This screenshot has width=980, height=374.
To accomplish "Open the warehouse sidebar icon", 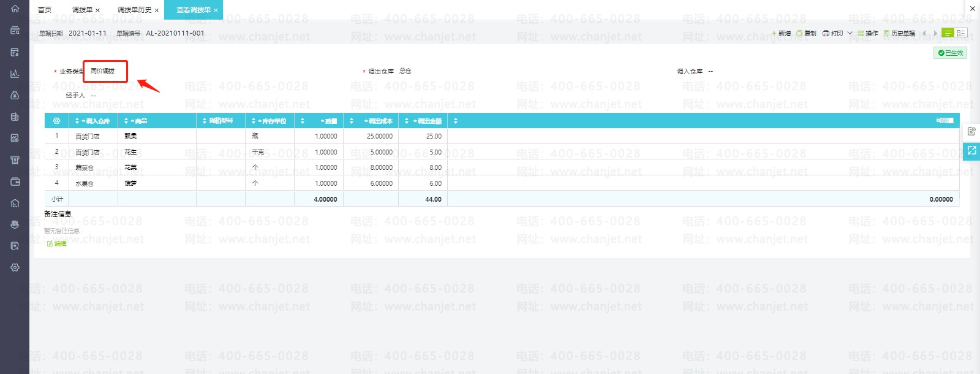I will (x=15, y=203).
